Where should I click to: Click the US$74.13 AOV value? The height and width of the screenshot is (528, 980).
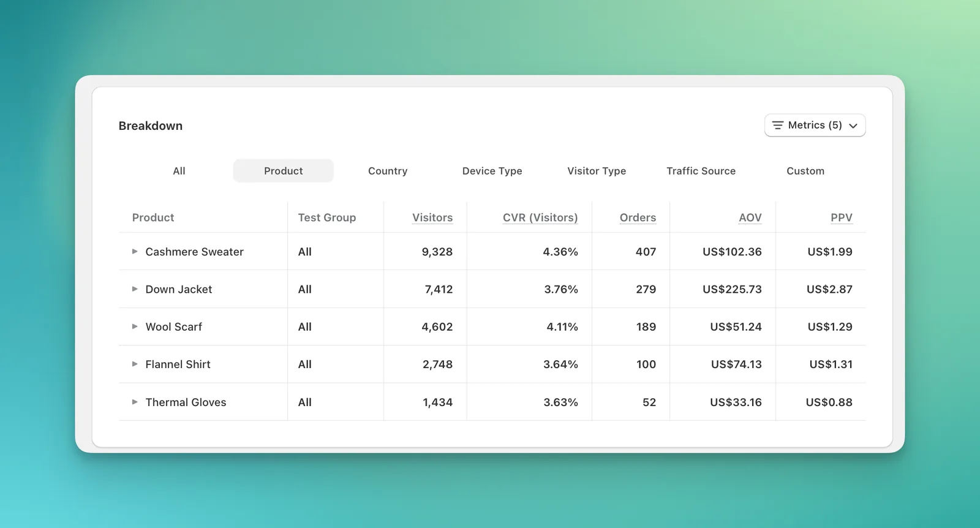pyautogui.click(x=736, y=364)
